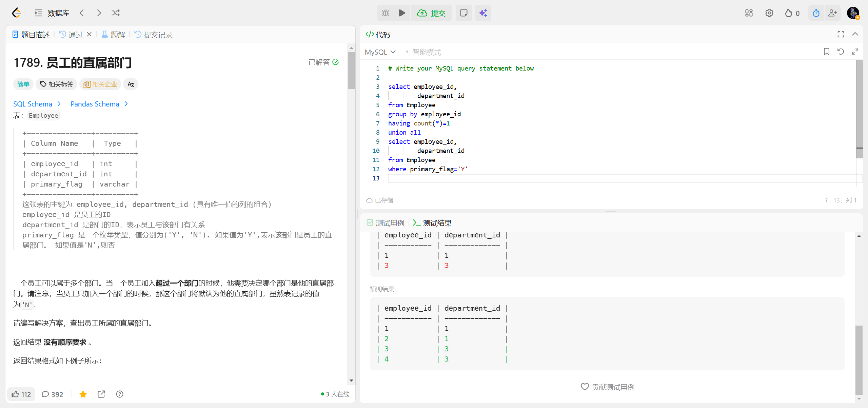Click the 贡献测试用例 contribute link
The image size is (868, 408).
click(607, 387)
